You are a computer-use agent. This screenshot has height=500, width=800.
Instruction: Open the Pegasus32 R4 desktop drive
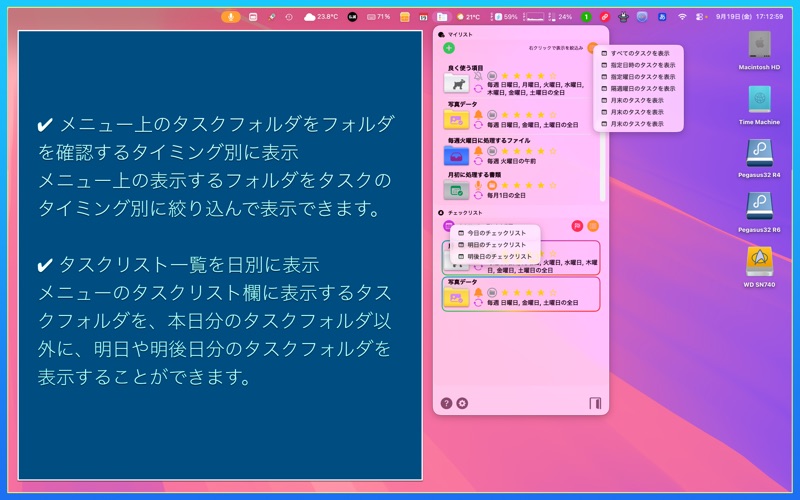pos(759,158)
